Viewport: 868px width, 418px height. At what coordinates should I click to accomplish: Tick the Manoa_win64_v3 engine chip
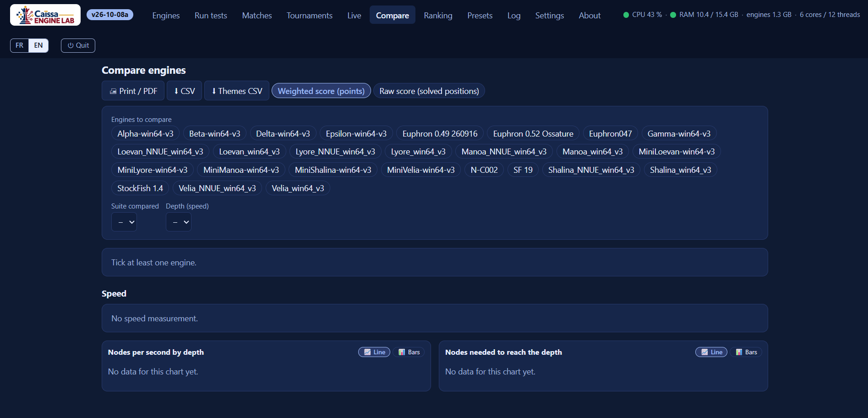tap(593, 151)
